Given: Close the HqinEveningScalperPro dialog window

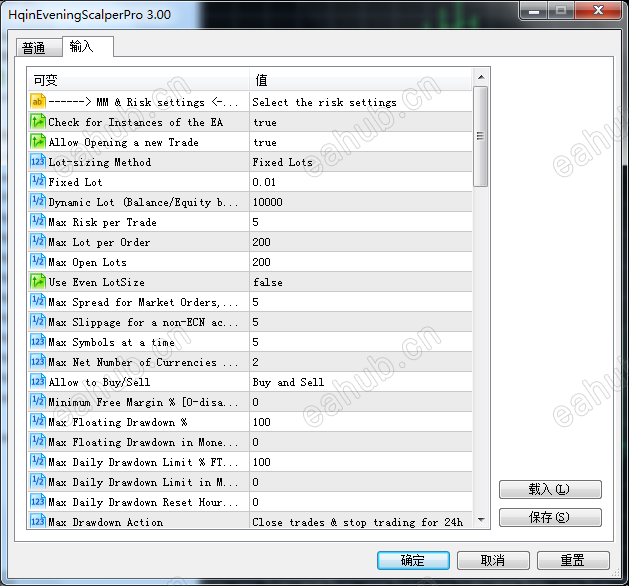Looking at the screenshot, I should tap(598, 10).
